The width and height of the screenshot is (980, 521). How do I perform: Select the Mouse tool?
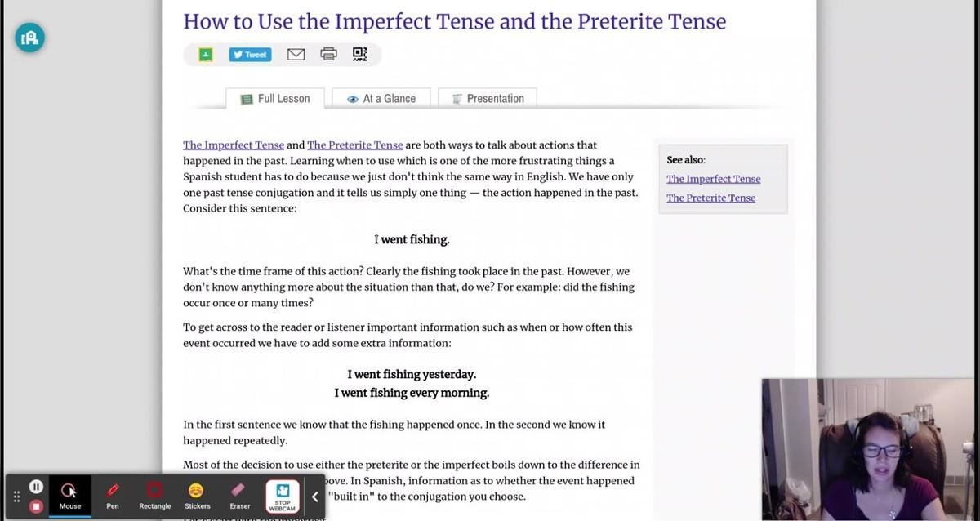(70, 497)
